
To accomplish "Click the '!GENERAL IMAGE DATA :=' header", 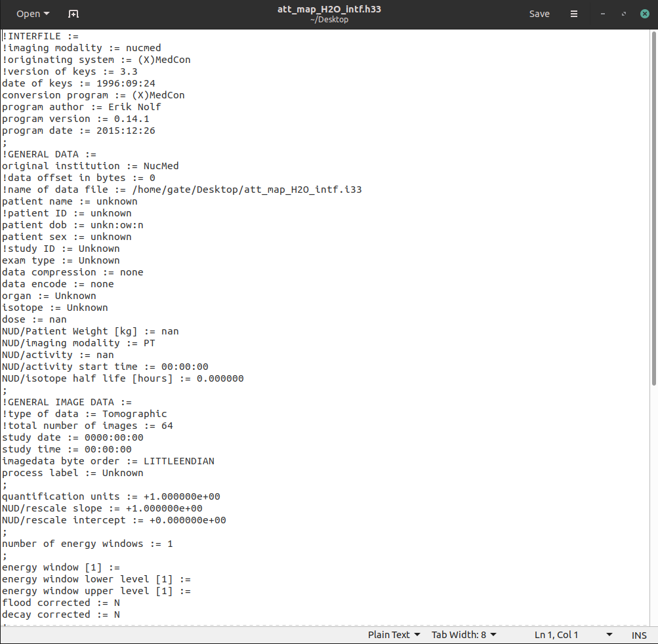I will 67,402.
